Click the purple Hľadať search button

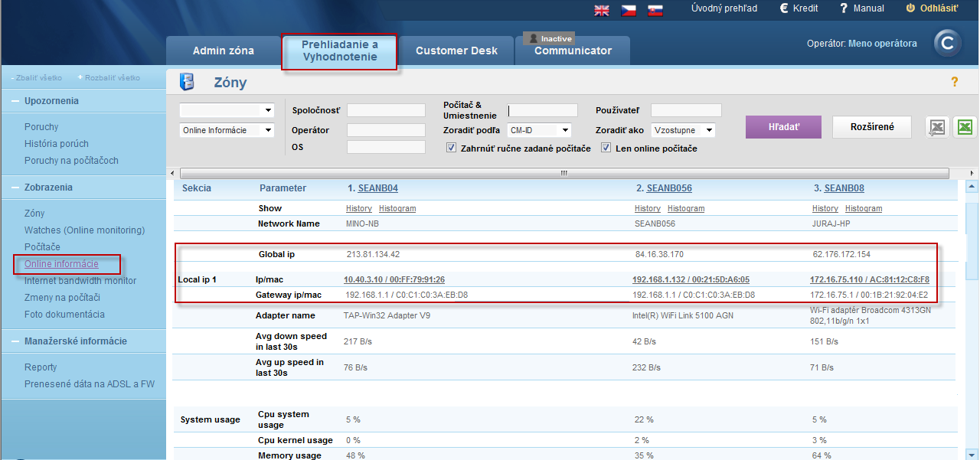[x=783, y=127]
